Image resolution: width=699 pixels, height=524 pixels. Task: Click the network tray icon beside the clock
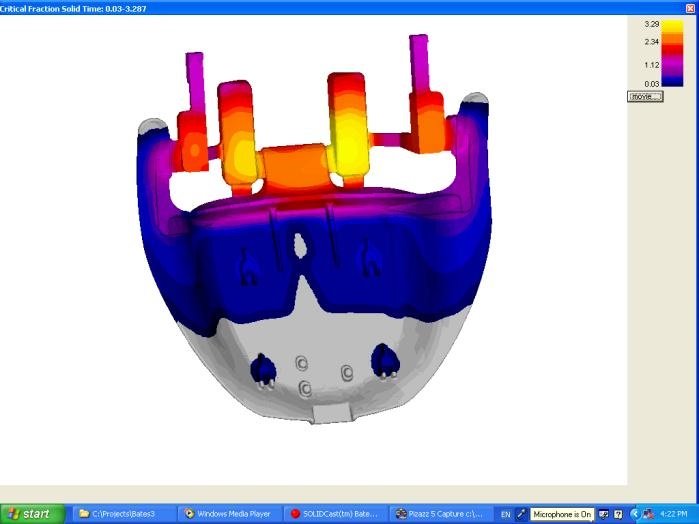tap(648, 514)
